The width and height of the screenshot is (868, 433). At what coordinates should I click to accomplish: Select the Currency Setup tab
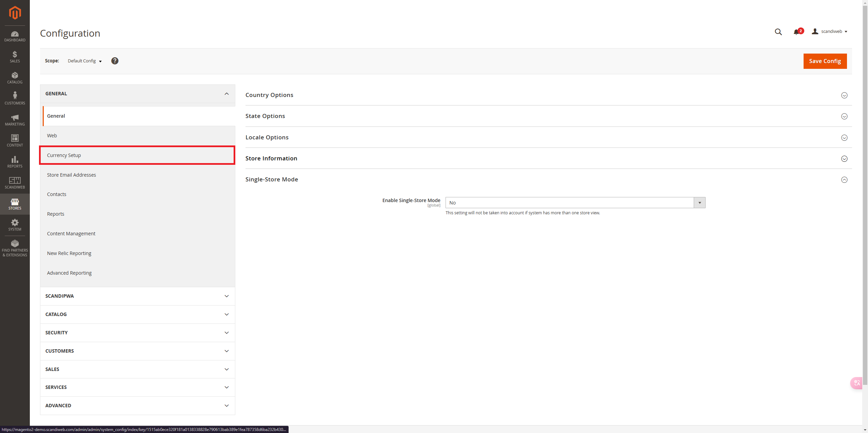(137, 155)
